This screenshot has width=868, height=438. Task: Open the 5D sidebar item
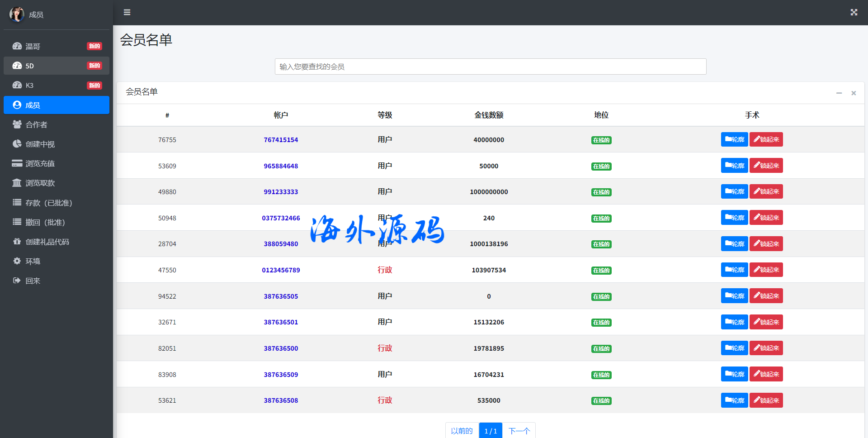(30, 66)
